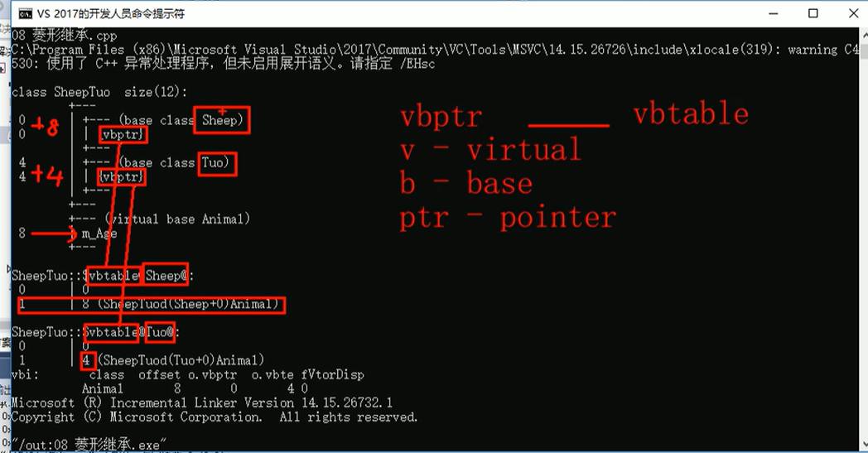Click the boxed base class name Sheep
The width and height of the screenshot is (868, 453).
click(222, 120)
